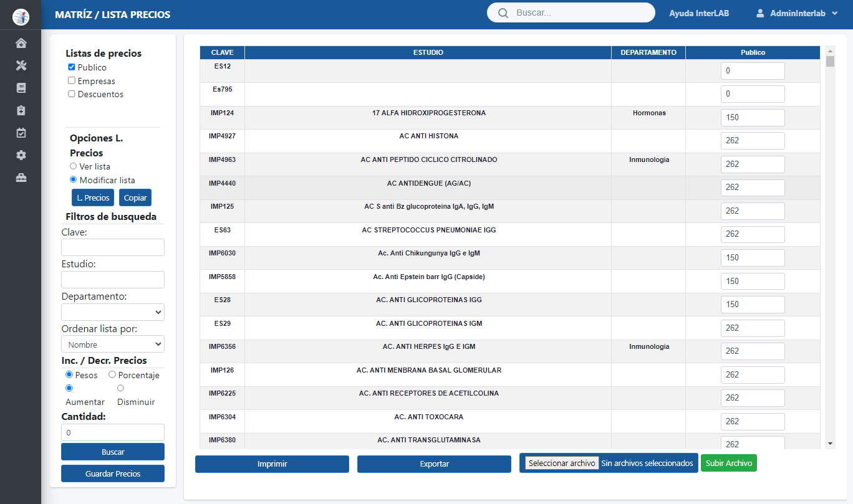Image resolution: width=853 pixels, height=504 pixels.
Task: Open the Ayuda InterLAB help link
Action: pos(699,13)
